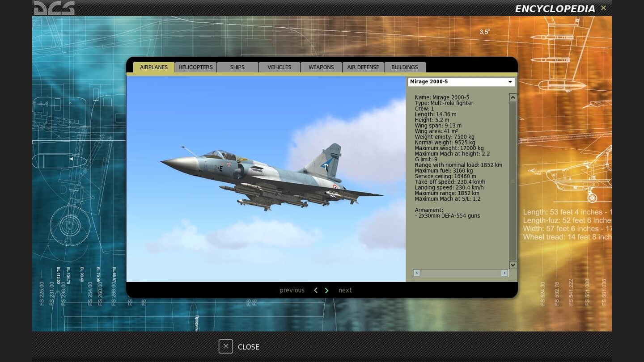
Task: Click the 'Crew: 1' line
Action: (x=424, y=109)
